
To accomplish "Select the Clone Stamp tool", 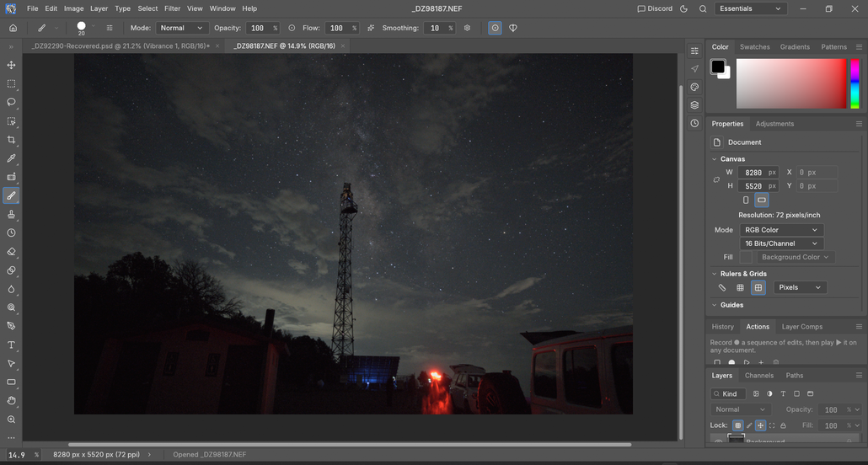I will click(11, 214).
